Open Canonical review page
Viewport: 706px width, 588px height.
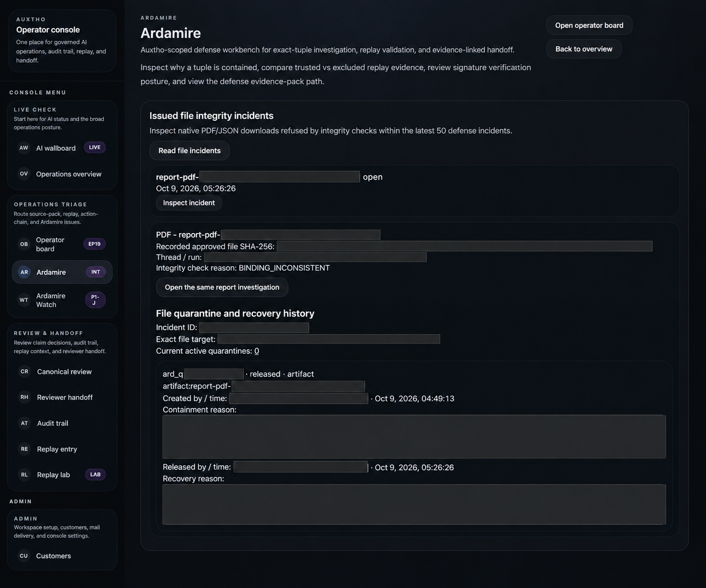(62, 372)
